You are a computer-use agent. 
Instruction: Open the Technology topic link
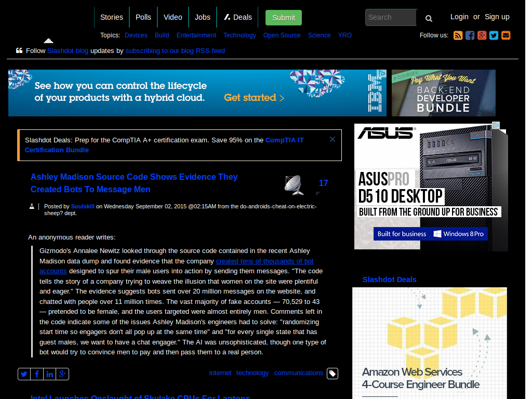240,35
